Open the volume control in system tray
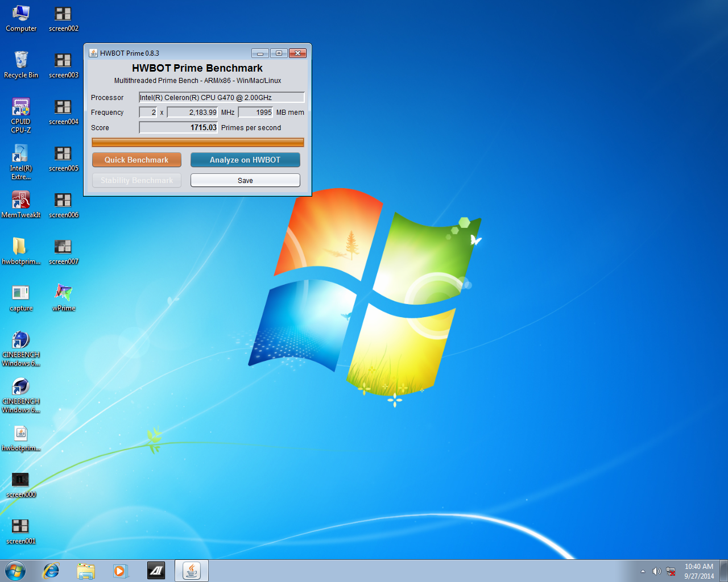This screenshot has width=728, height=582. click(656, 571)
